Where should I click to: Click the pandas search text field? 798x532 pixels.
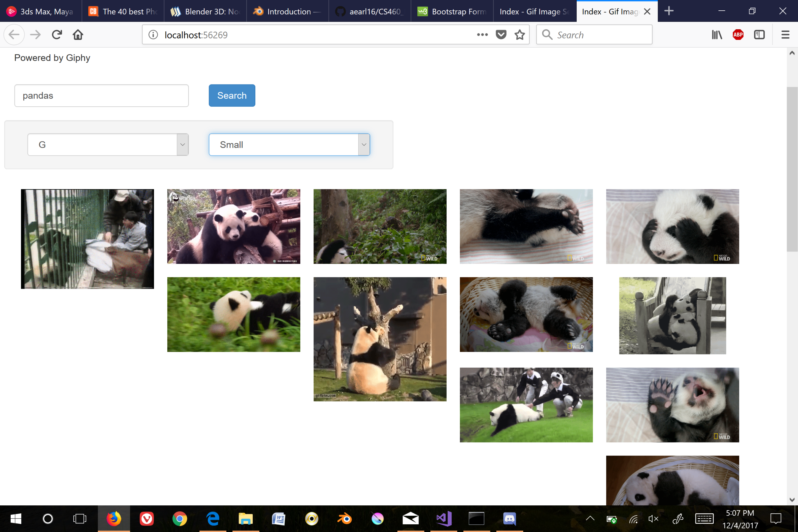(x=101, y=96)
